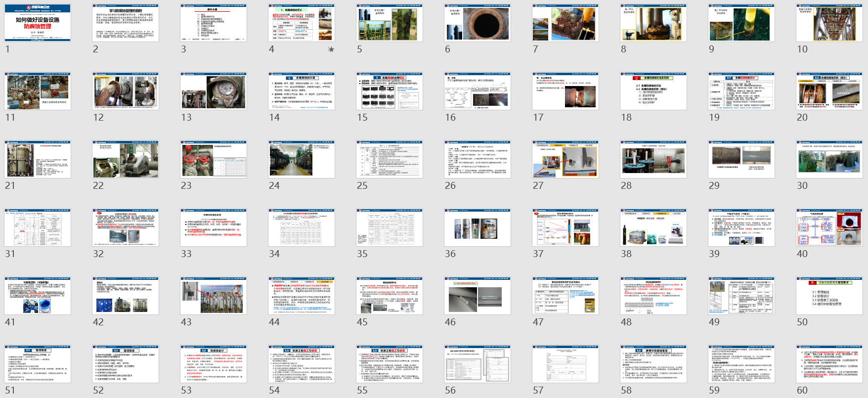
Task: Open slide 50 section three contents thumbnail
Action: (829, 296)
